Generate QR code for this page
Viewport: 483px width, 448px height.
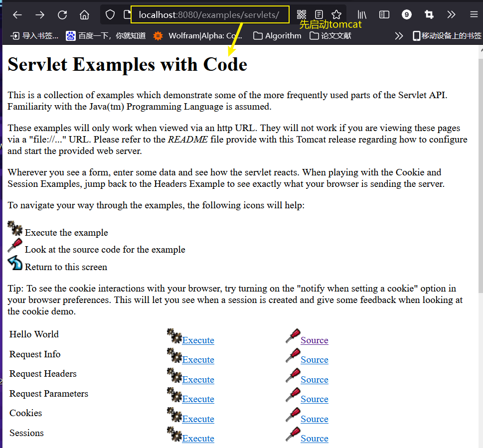(x=302, y=14)
